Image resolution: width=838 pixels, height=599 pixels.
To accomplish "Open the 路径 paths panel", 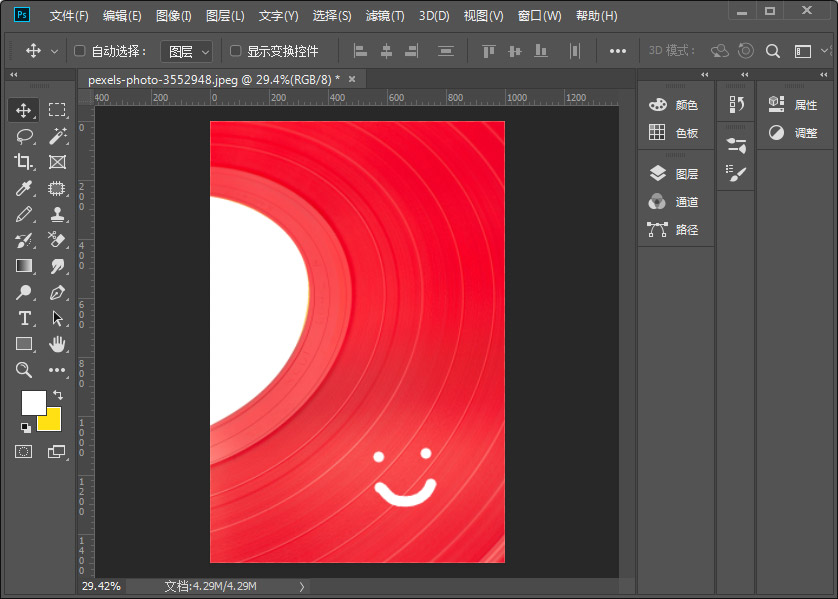I will [674, 229].
